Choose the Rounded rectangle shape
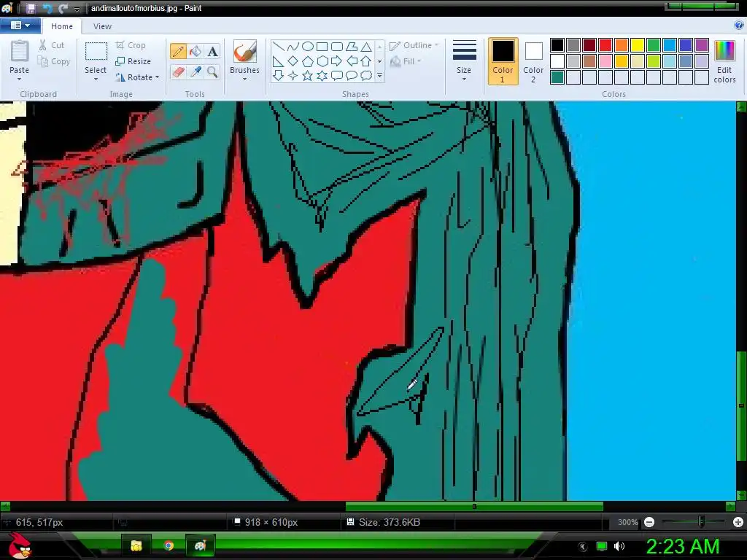 [337, 46]
